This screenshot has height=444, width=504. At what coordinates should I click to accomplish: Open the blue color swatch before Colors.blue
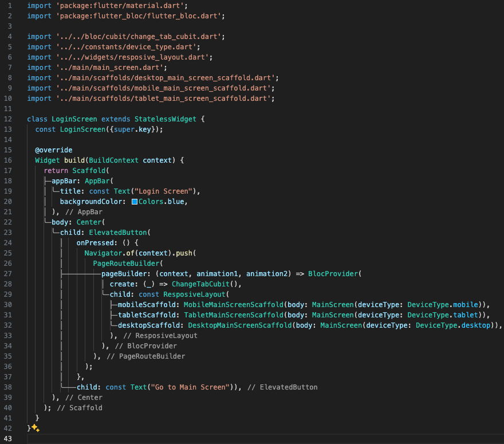[134, 202]
